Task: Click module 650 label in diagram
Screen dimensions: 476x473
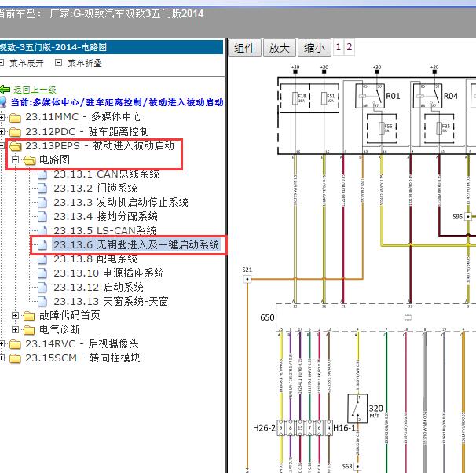Action: coord(267,317)
